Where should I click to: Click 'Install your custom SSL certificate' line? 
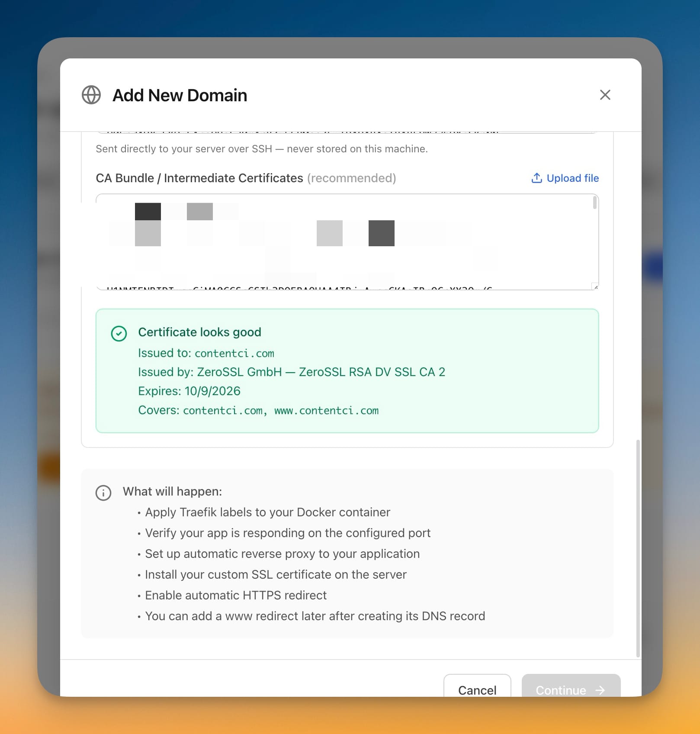pyautogui.click(x=276, y=574)
